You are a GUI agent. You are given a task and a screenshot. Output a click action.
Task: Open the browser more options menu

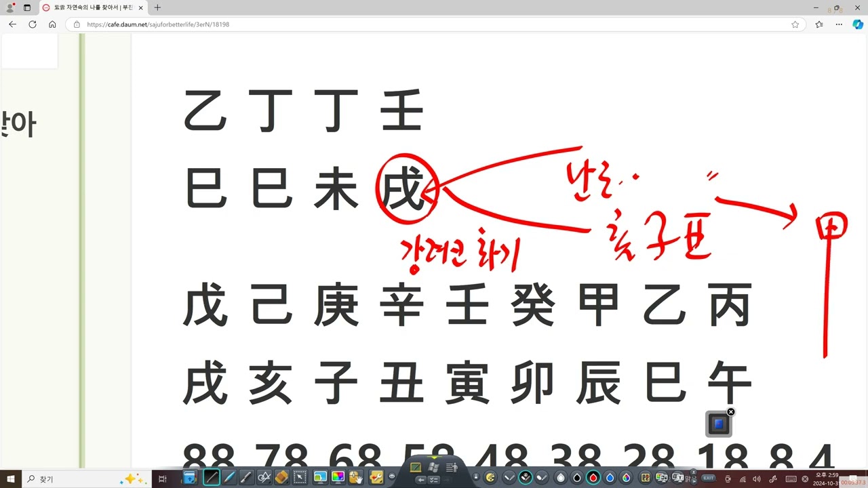pyautogui.click(x=840, y=24)
